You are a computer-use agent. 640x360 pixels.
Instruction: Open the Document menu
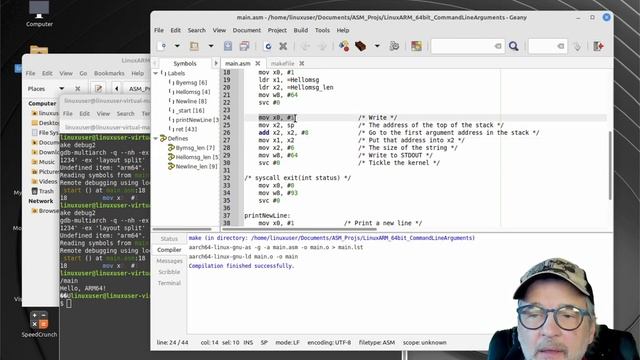247,30
